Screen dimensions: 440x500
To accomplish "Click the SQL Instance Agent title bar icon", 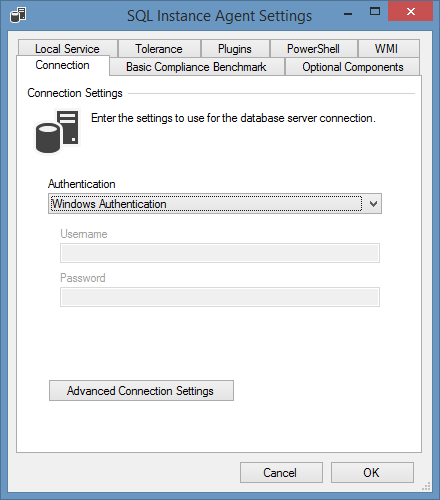I will coord(18,15).
